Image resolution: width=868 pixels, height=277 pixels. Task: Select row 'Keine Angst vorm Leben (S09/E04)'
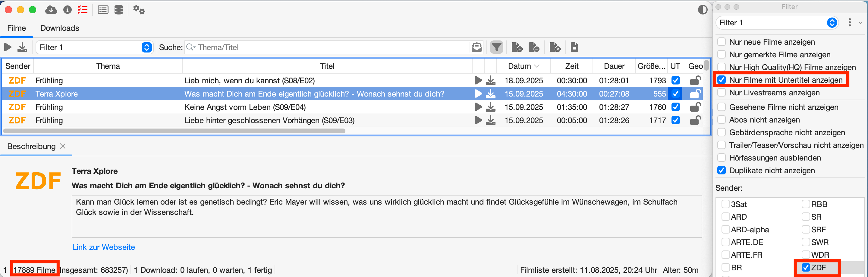pos(352,107)
